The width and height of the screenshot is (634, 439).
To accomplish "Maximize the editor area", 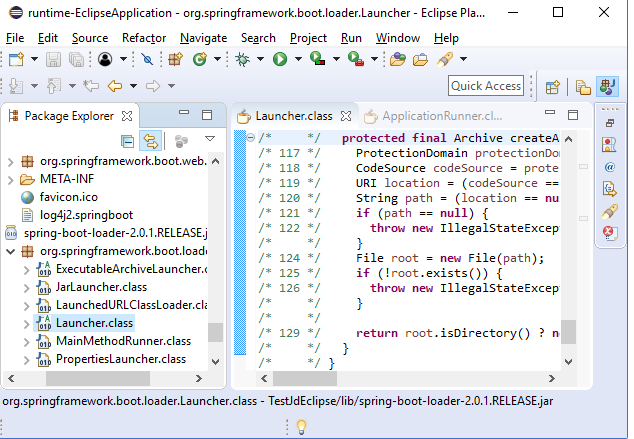I will (573, 115).
